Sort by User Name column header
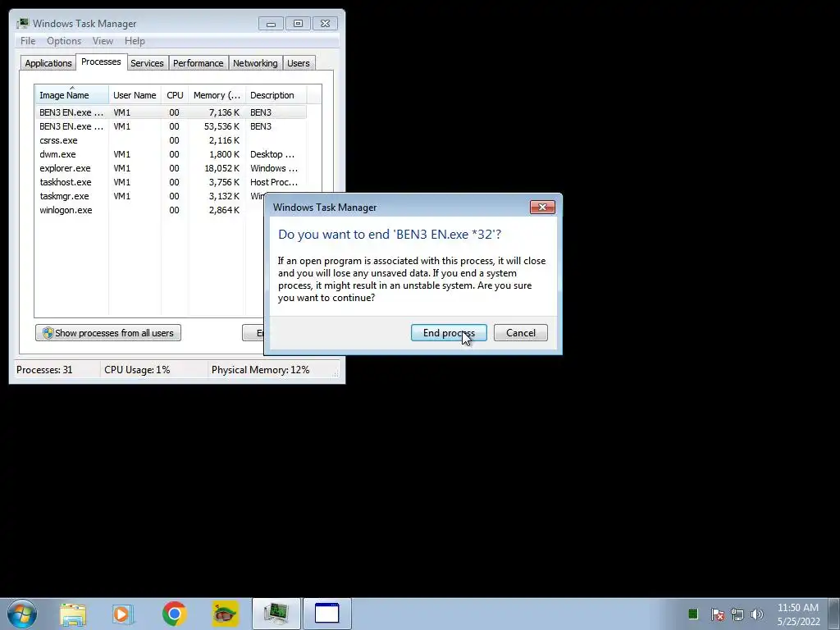The height and width of the screenshot is (630, 840). [135, 95]
